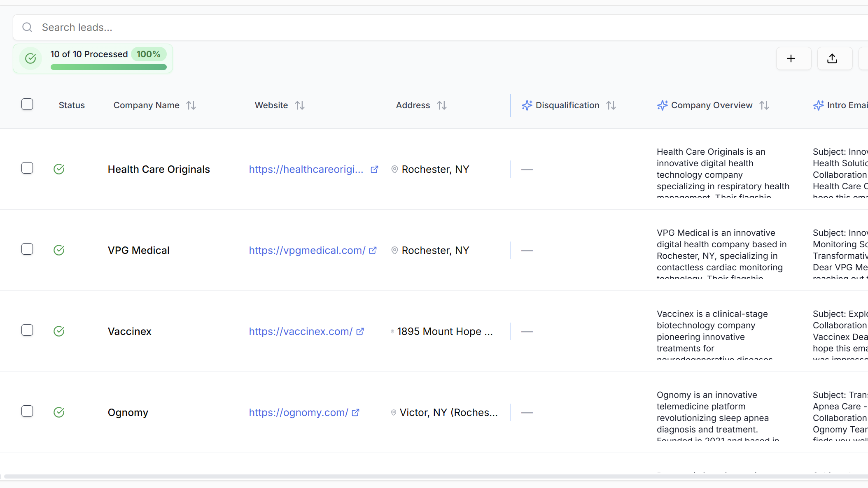Click the Vaccinex company name
The image size is (868, 488).
pos(130,331)
